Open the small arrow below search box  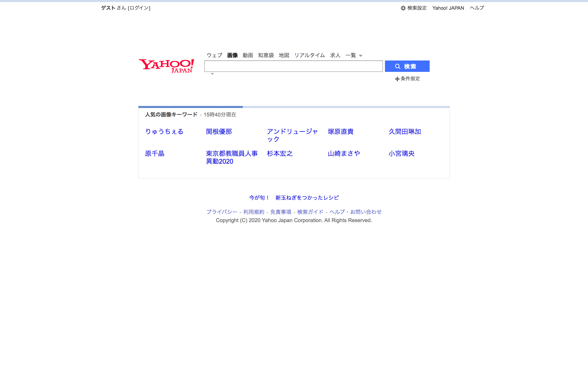point(212,74)
